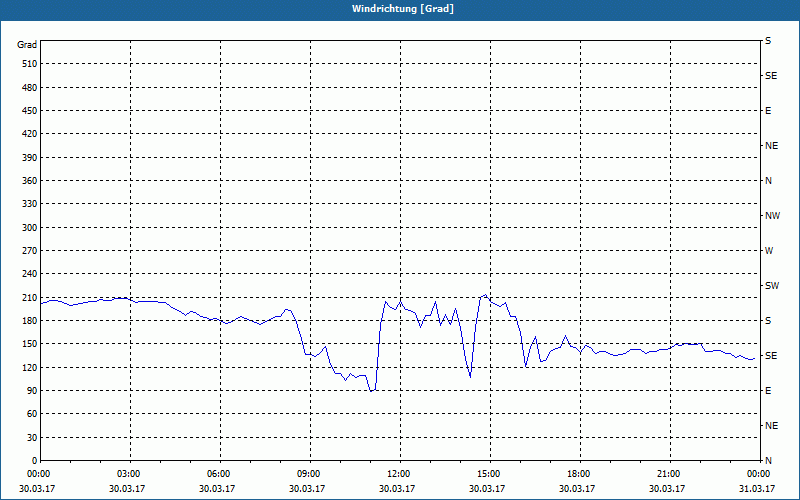Select the N compass label level with 360
Image resolution: width=800 pixels, height=500 pixels.
pos(768,181)
